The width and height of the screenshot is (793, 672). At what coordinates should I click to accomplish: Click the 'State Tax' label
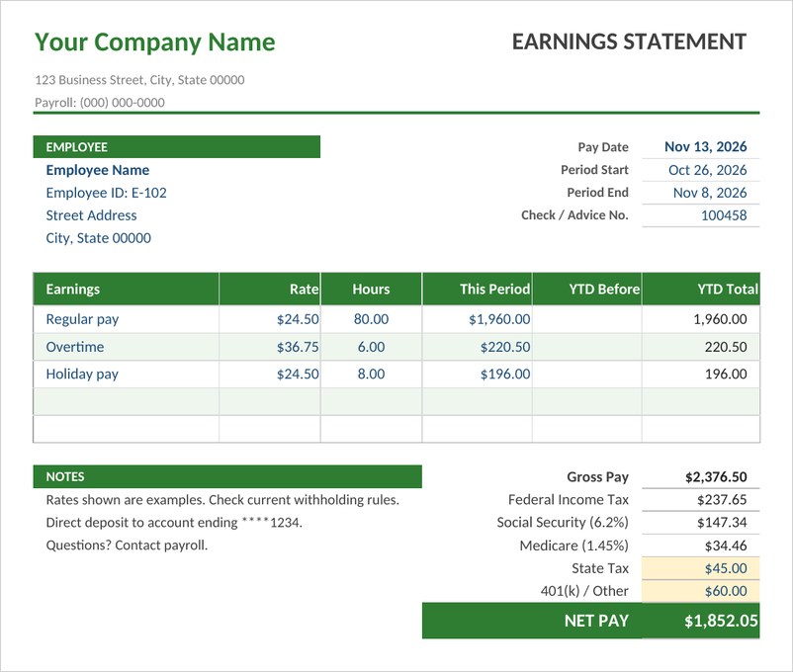tap(600, 569)
